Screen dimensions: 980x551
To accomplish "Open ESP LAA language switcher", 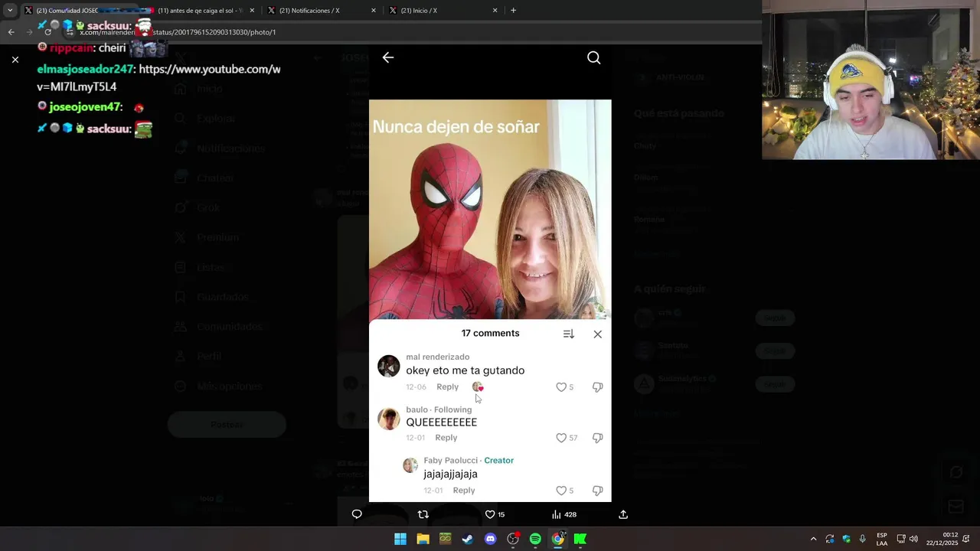I will [x=882, y=539].
